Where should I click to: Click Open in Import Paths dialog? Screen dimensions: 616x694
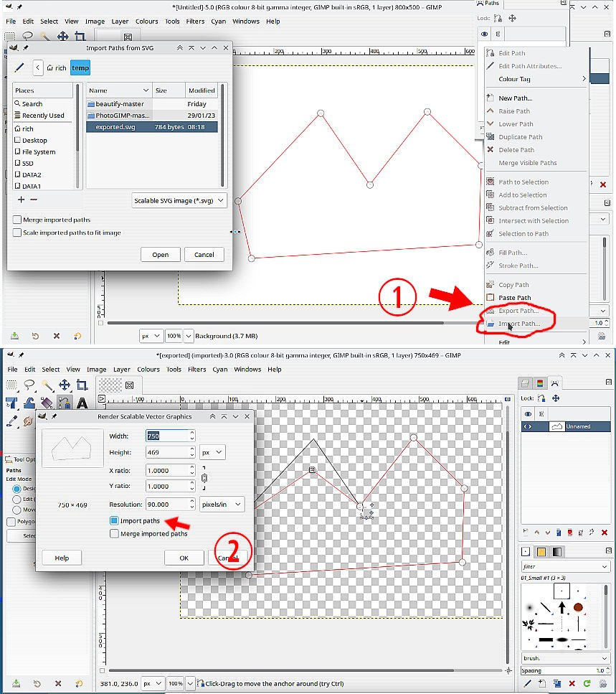(161, 255)
